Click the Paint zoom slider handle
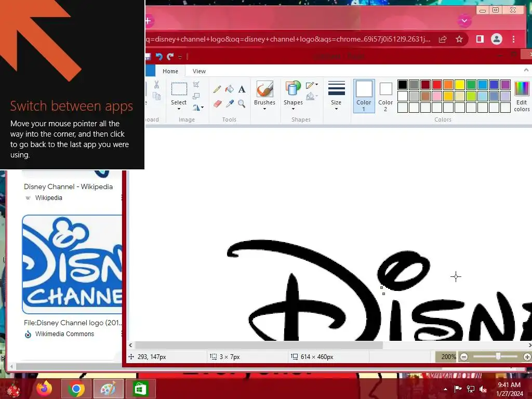532x399 pixels. [x=498, y=356]
